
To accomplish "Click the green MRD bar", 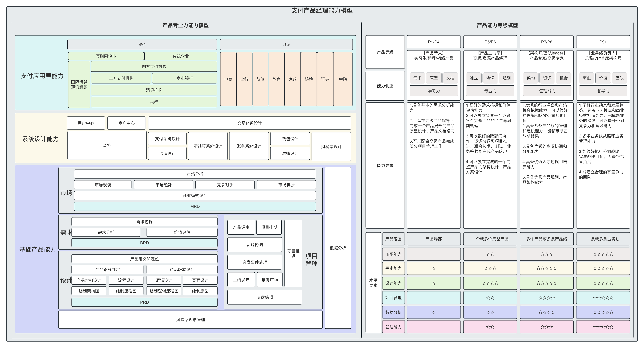I will pos(195,206).
